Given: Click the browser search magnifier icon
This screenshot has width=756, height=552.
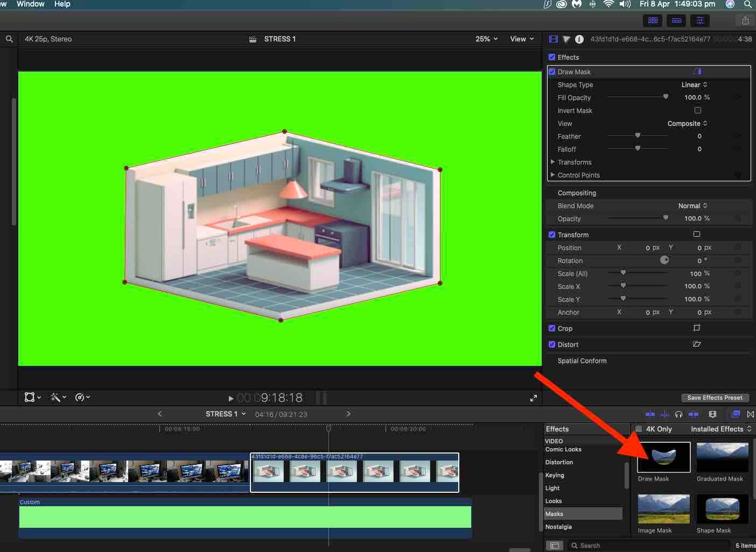Looking at the screenshot, I should click(x=9, y=39).
